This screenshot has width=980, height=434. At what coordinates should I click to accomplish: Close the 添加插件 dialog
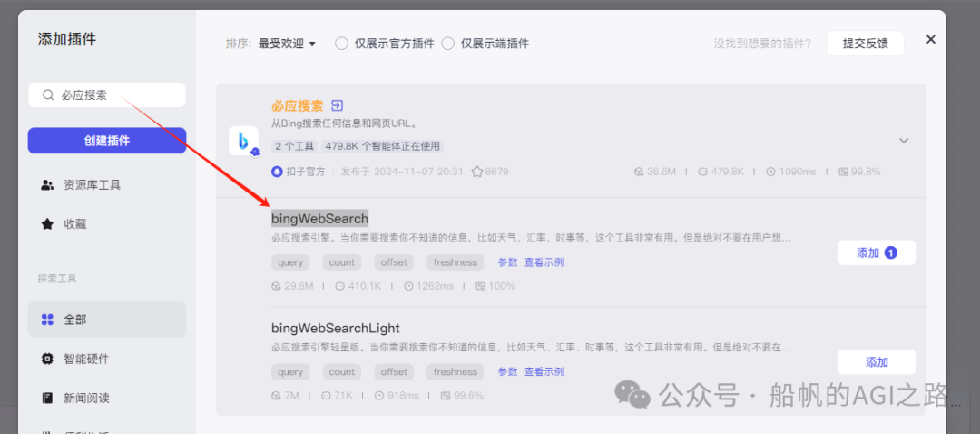[931, 39]
